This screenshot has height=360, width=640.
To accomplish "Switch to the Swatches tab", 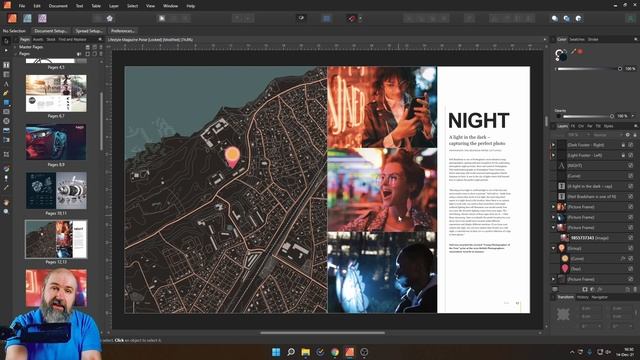I will [x=577, y=40].
